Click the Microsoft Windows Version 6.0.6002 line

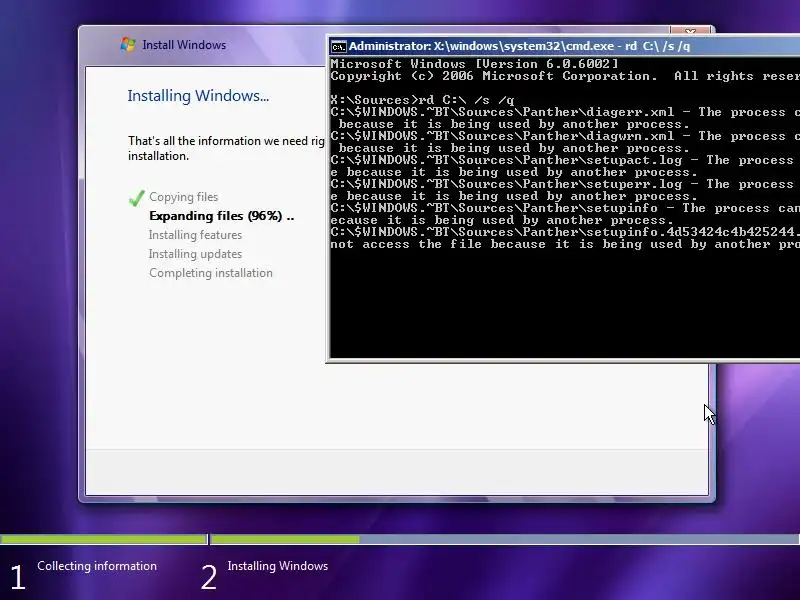coord(474,64)
